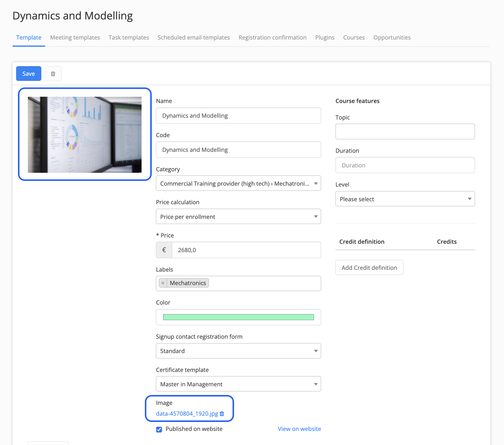Go to Scheduled email templates tab

point(194,37)
